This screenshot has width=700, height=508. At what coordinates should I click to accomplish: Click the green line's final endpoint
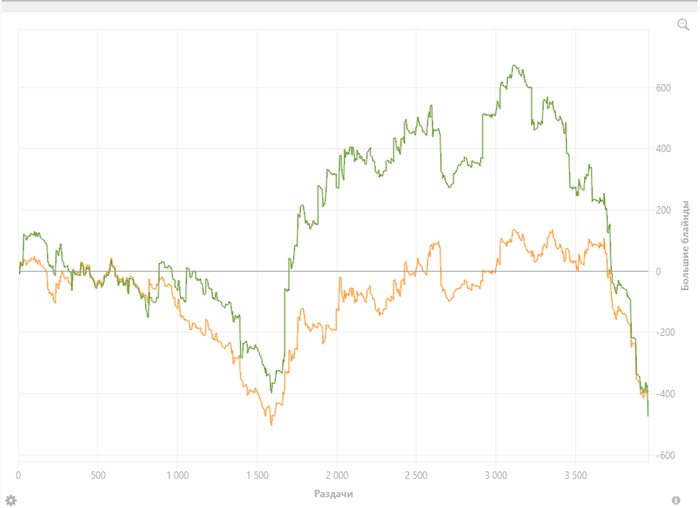click(648, 415)
